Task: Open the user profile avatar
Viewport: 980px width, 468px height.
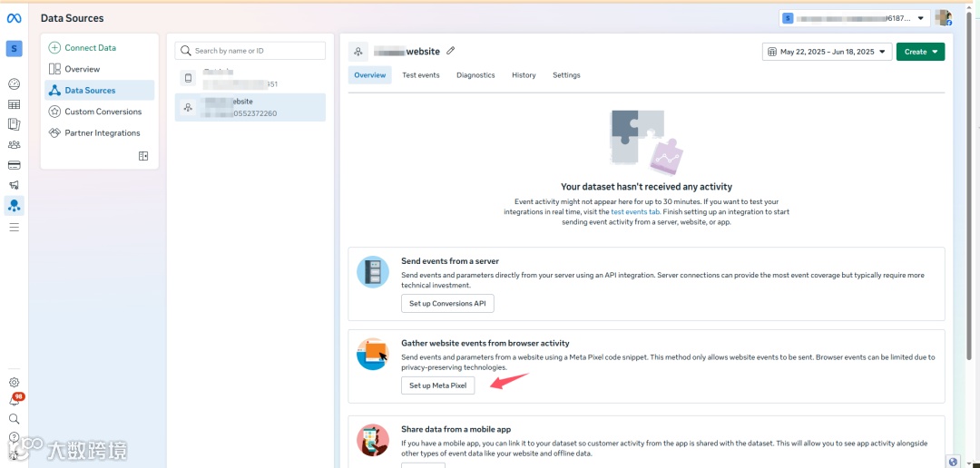Action: pos(943,18)
